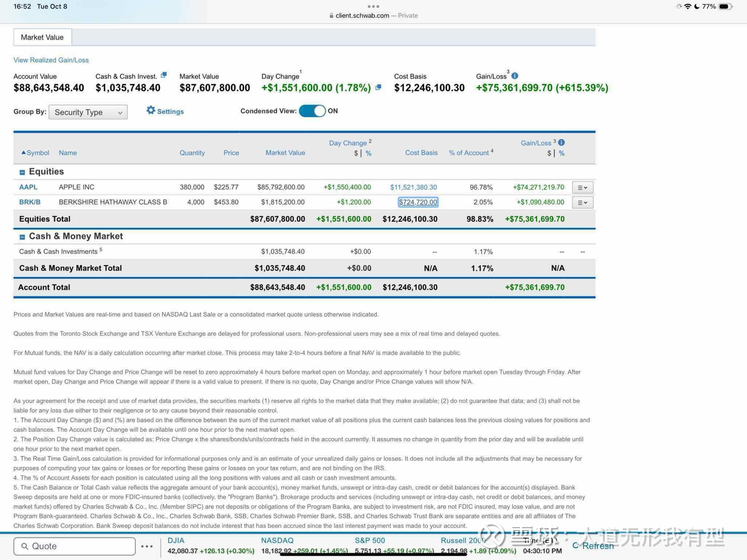Click the Symbol sort arrow header
Screen dimensions: 747x560
coord(35,153)
